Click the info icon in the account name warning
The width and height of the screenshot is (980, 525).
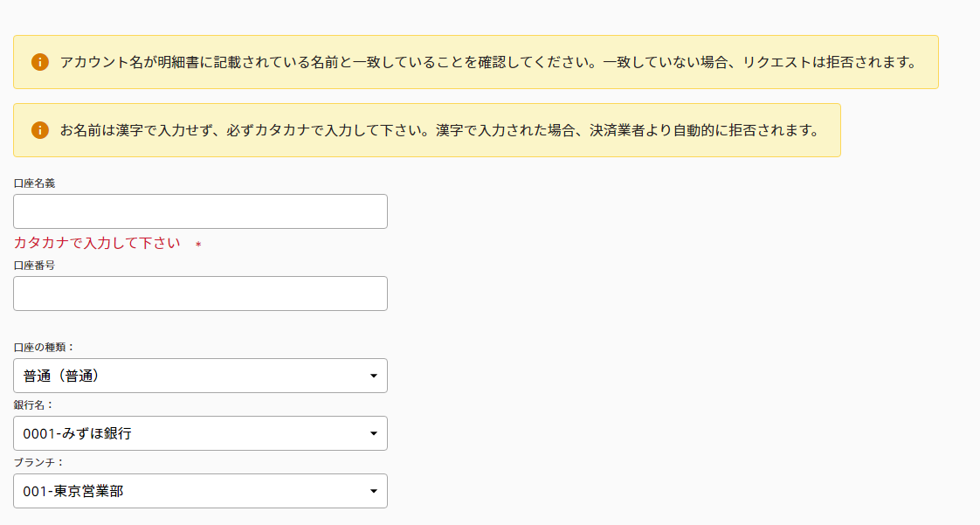40,62
